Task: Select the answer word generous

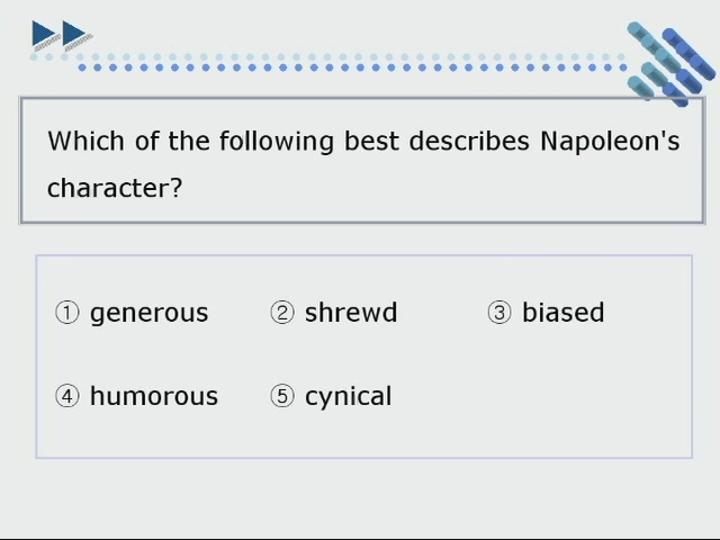Action: point(149,315)
